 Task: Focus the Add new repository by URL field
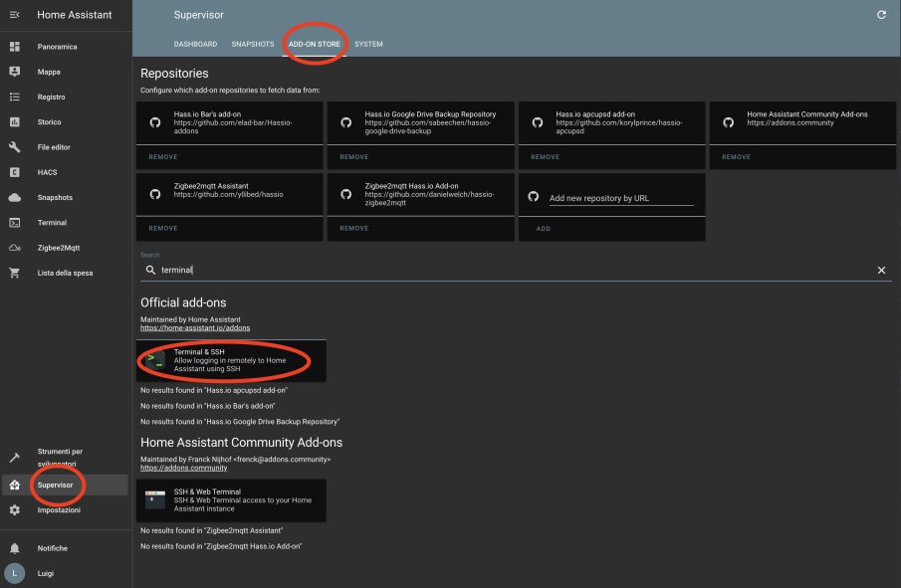point(621,198)
